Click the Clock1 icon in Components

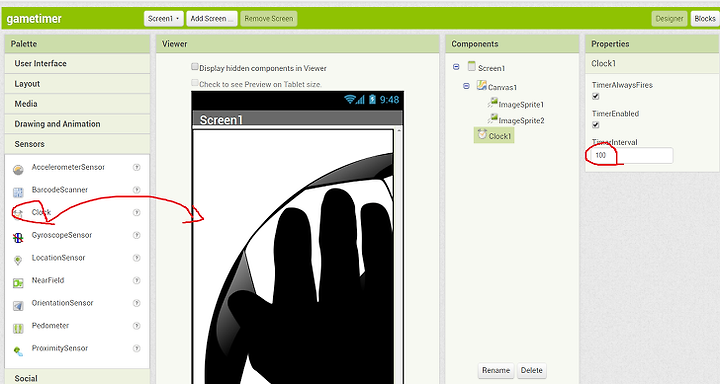(482, 134)
